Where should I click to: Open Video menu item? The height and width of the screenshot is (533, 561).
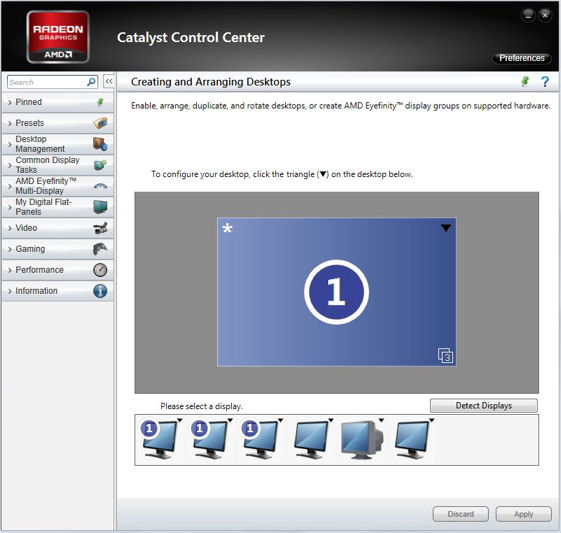click(58, 228)
